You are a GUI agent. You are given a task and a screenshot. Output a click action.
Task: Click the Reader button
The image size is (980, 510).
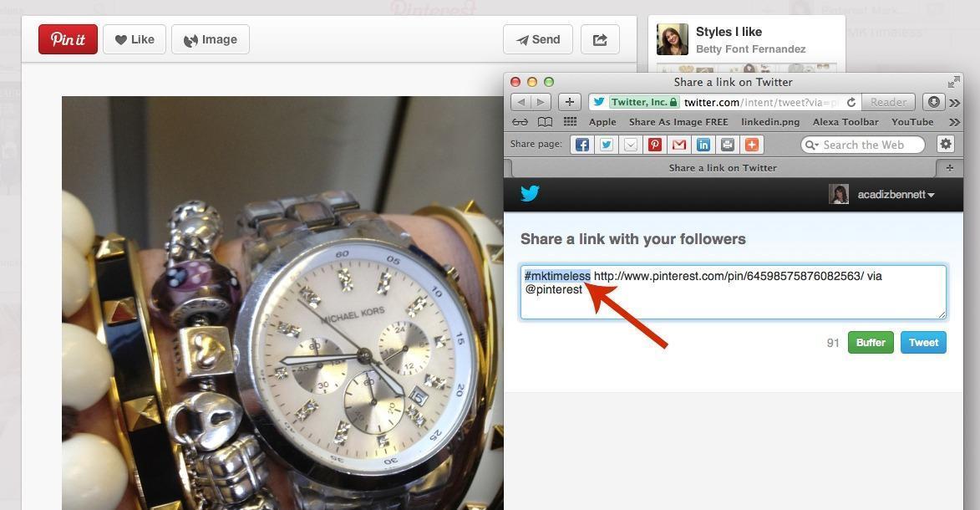click(888, 102)
